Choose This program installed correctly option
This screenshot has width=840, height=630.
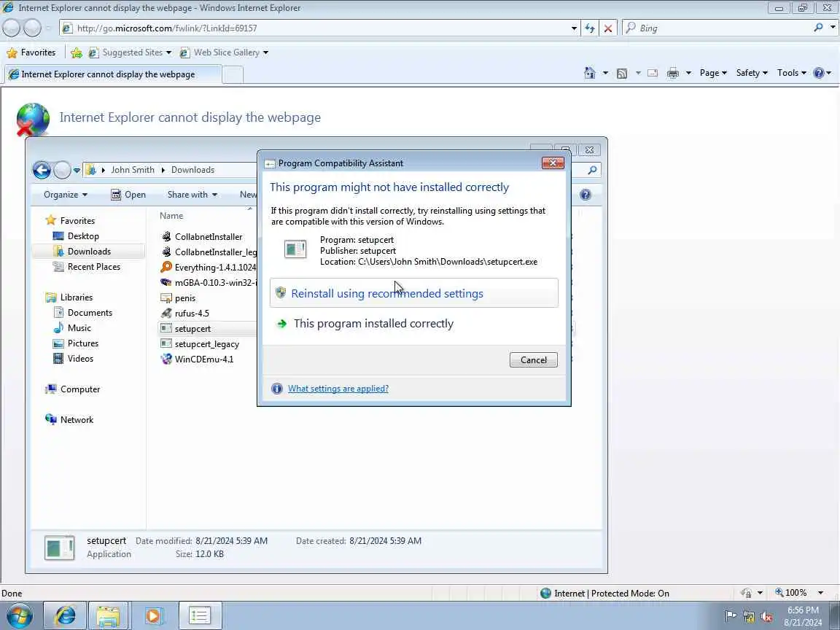pyautogui.click(x=373, y=324)
